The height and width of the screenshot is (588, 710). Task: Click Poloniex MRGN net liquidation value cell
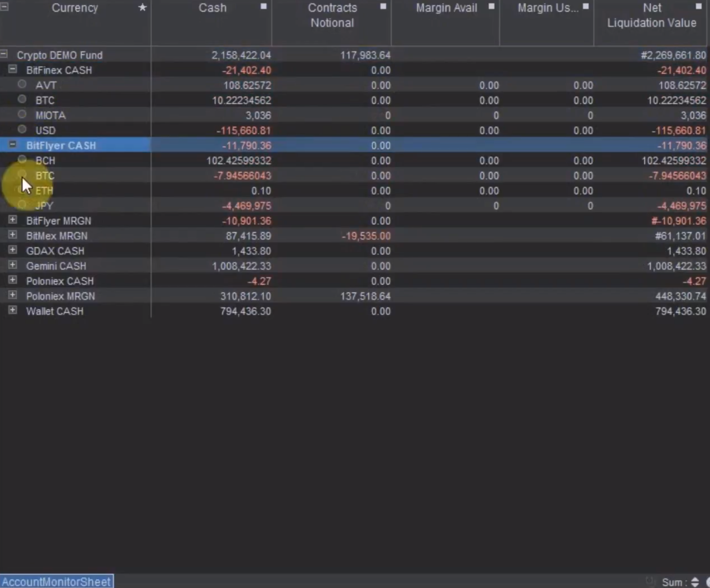pyautogui.click(x=680, y=296)
